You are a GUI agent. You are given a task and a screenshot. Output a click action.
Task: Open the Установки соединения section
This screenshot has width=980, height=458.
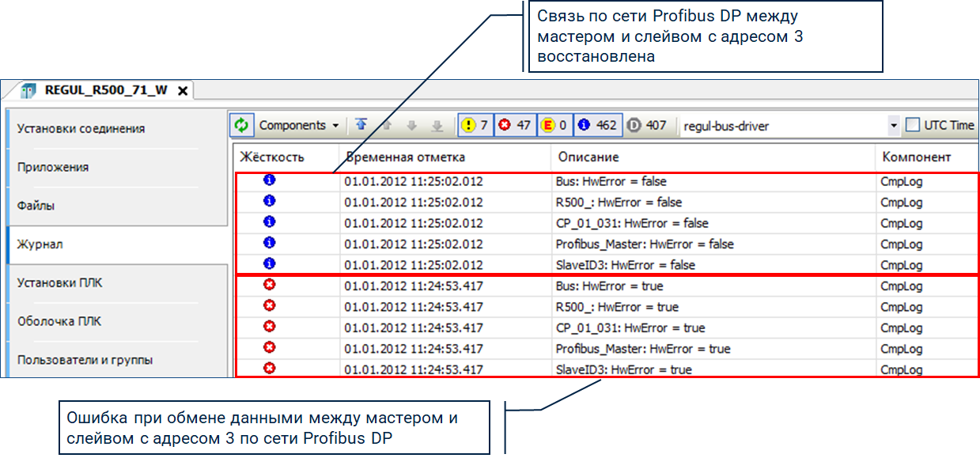point(81,128)
